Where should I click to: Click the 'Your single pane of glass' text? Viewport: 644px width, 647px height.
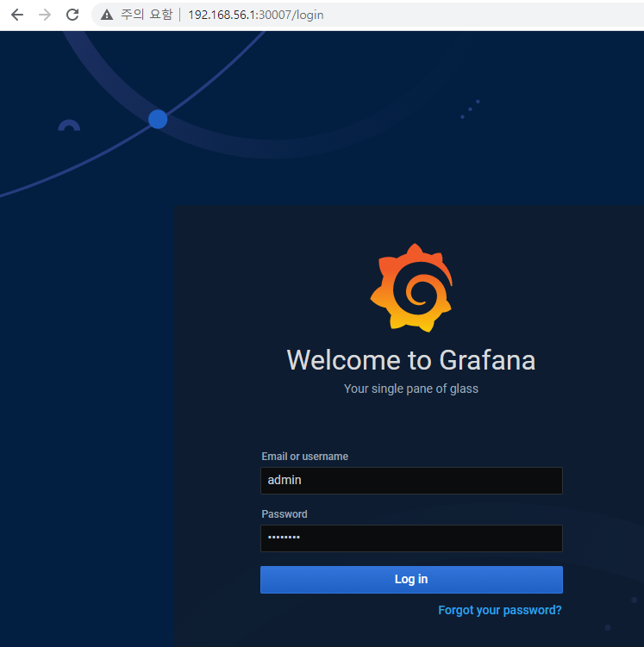pos(411,389)
